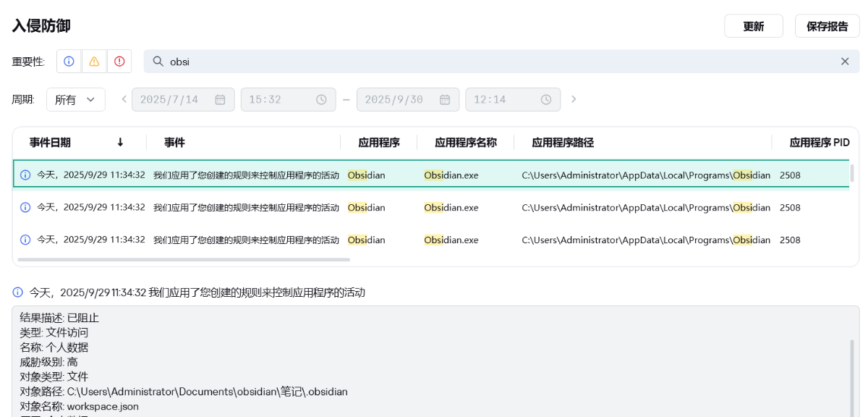Click the 应用程序路径 column header
Image resolution: width=868 pixels, height=417 pixels.
click(x=563, y=143)
